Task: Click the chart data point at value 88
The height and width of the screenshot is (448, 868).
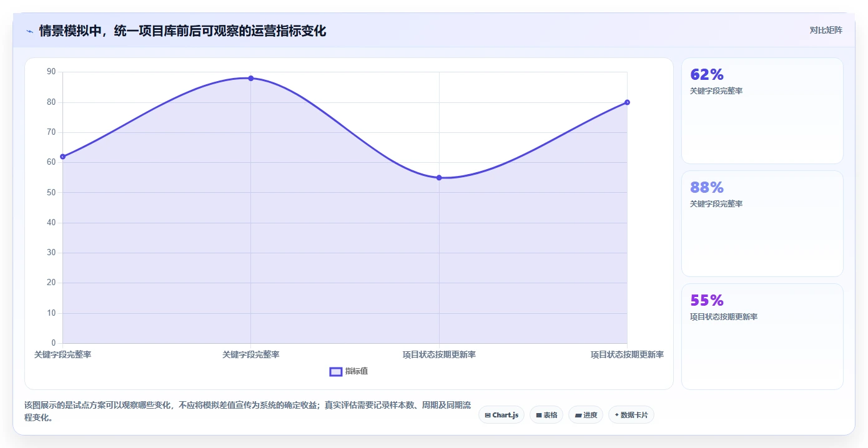Action: [x=251, y=78]
